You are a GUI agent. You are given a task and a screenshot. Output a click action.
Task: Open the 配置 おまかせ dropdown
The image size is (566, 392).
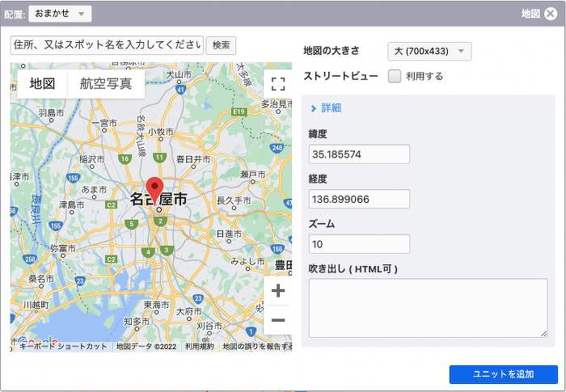pyautogui.click(x=60, y=14)
